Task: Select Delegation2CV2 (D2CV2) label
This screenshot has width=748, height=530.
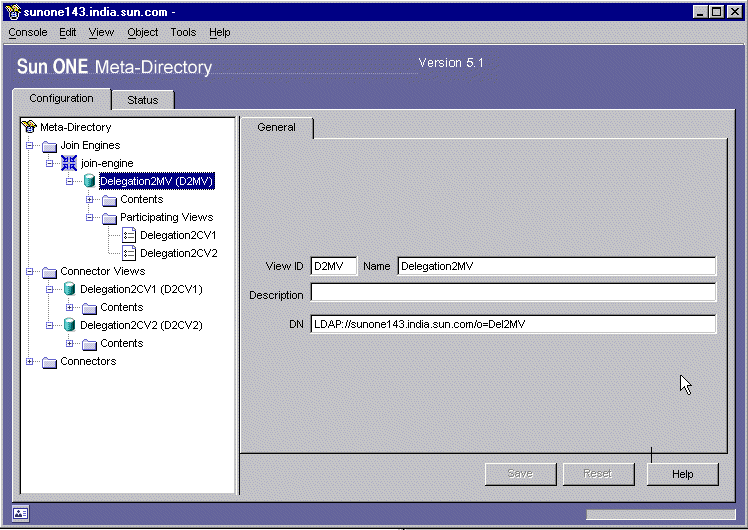Action: click(x=141, y=325)
